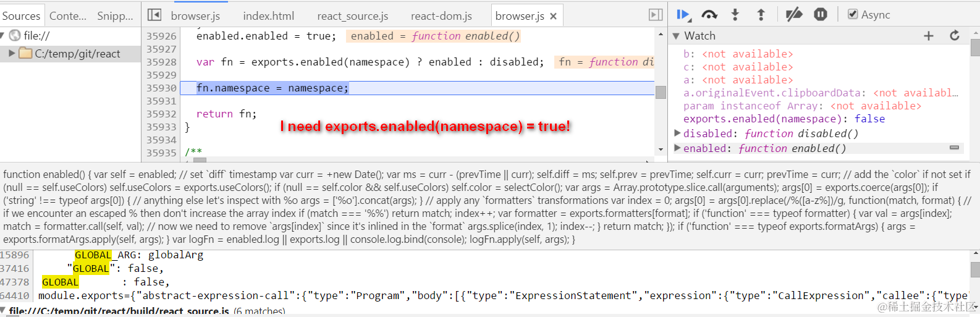Screen dimensions: 980x317
Task: Open the Sources navigator tab
Action: pyautogui.click(x=22, y=15)
